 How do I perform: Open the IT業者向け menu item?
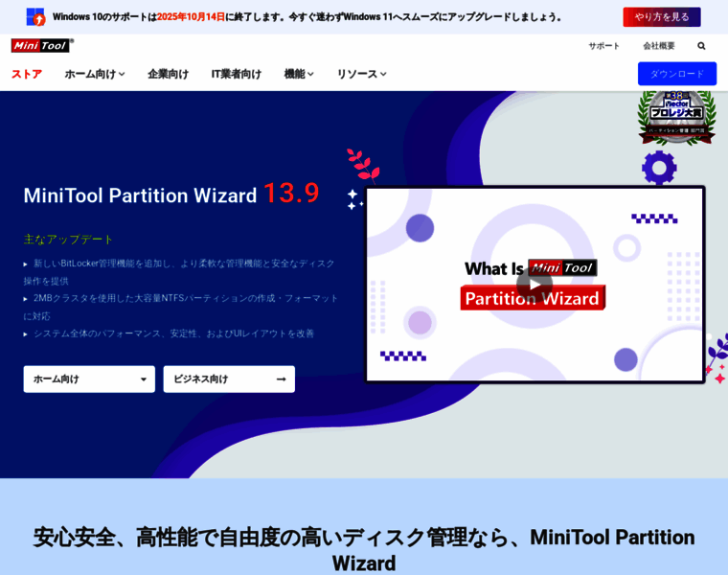coord(237,74)
